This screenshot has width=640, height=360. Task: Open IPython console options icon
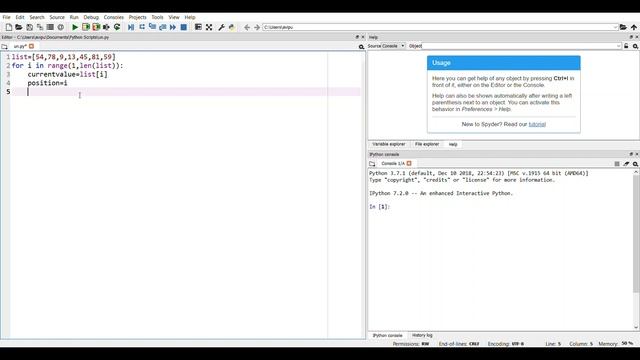[636, 164]
